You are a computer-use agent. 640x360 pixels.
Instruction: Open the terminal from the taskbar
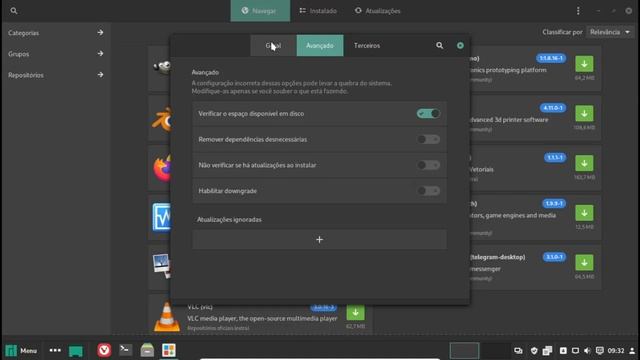pos(126,350)
